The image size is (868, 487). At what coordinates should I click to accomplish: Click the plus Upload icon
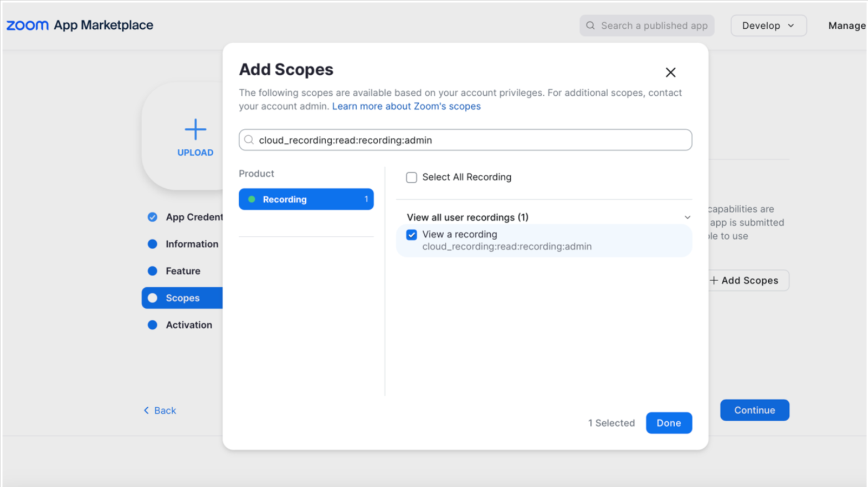coord(195,129)
